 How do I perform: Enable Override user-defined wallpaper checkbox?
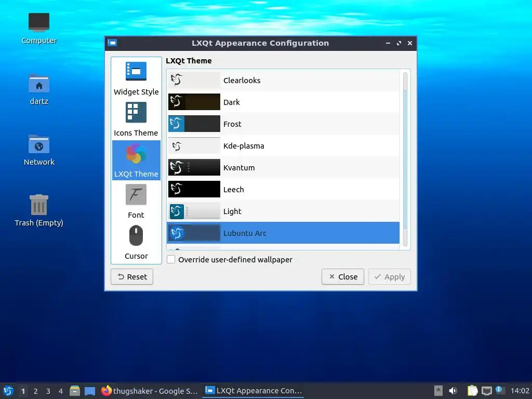[x=171, y=260]
